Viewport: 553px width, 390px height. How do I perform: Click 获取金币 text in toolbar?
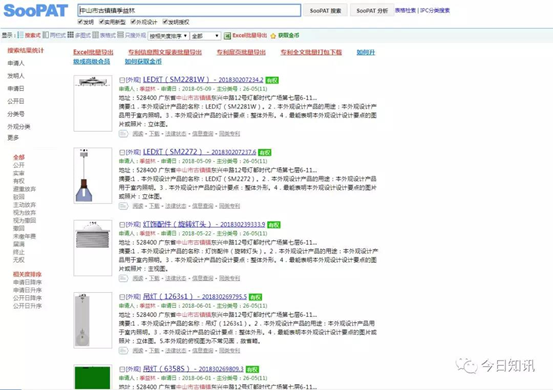(288, 35)
